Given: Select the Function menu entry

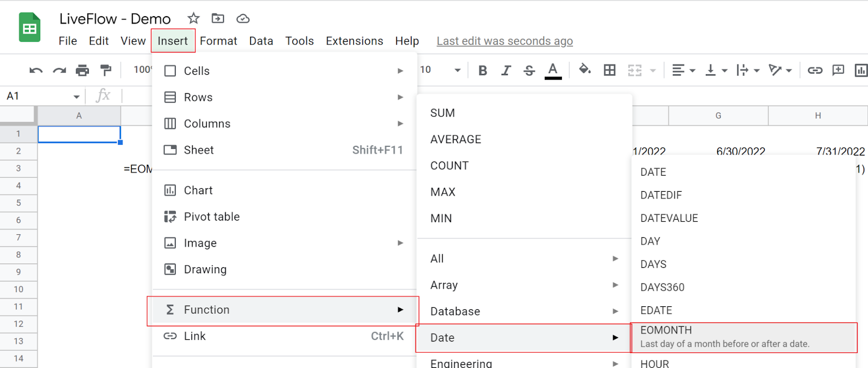Looking at the screenshot, I should point(283,310).
